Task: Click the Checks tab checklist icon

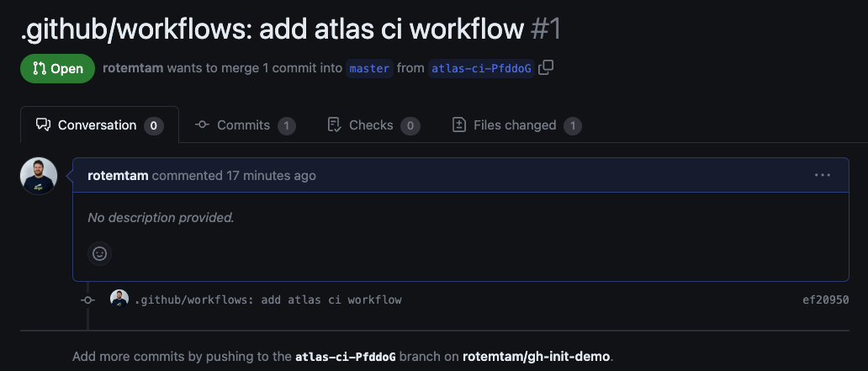Action: [x=335, y=125]
